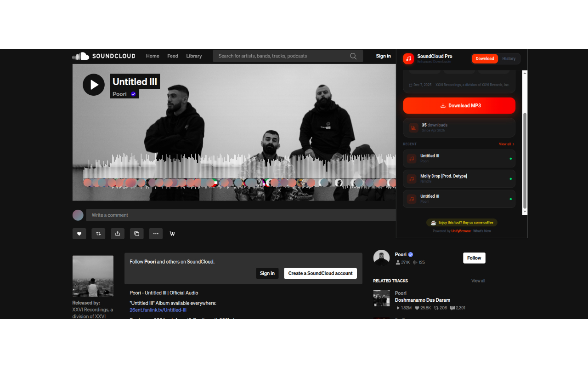Click the search magnifier icon
588x368 pixels.
pos(353,56)
